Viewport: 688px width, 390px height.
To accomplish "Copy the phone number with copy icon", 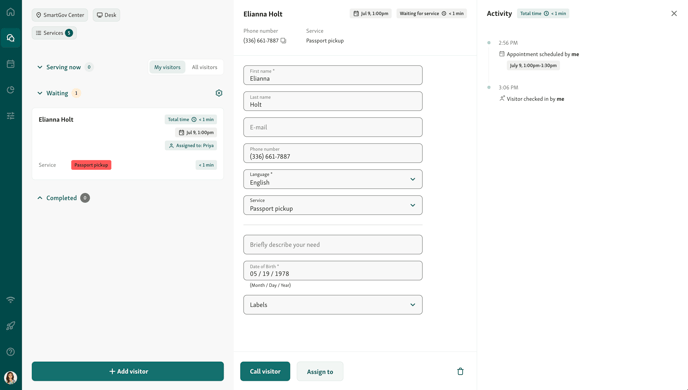I will [x=283, y=40].
